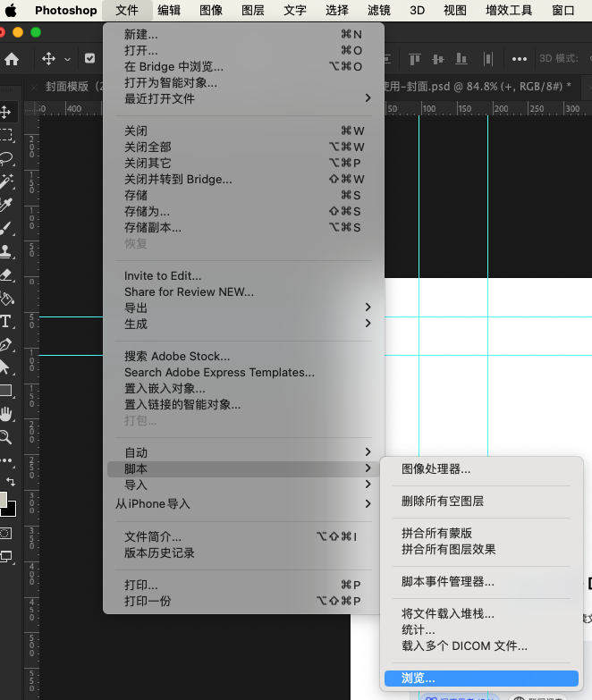The image size is (592, 700).
Task: Select the Magic Wand tool
Action: (x=5, y=181)
